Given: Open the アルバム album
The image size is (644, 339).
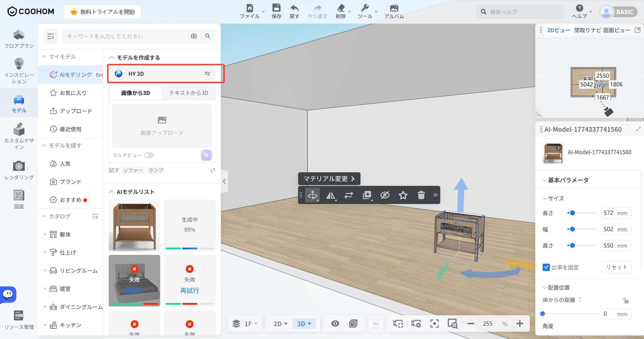Looking at the screenshot, I should coord(394,12).
